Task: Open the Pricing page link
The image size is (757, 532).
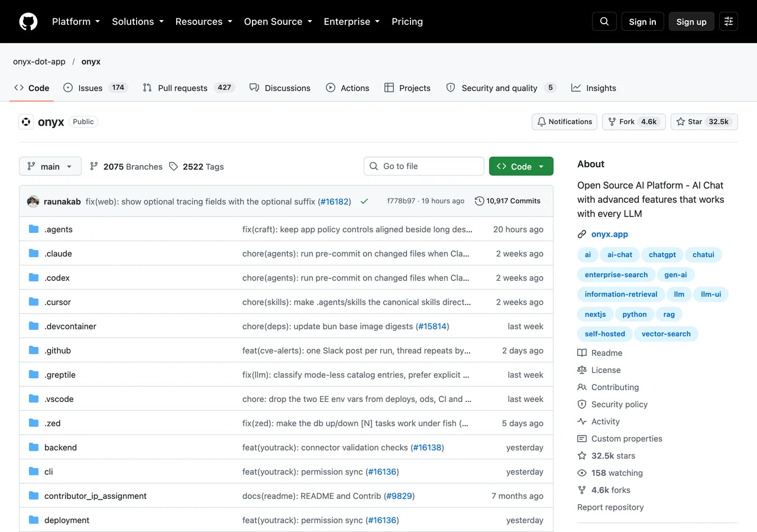Action: [407, 21]
